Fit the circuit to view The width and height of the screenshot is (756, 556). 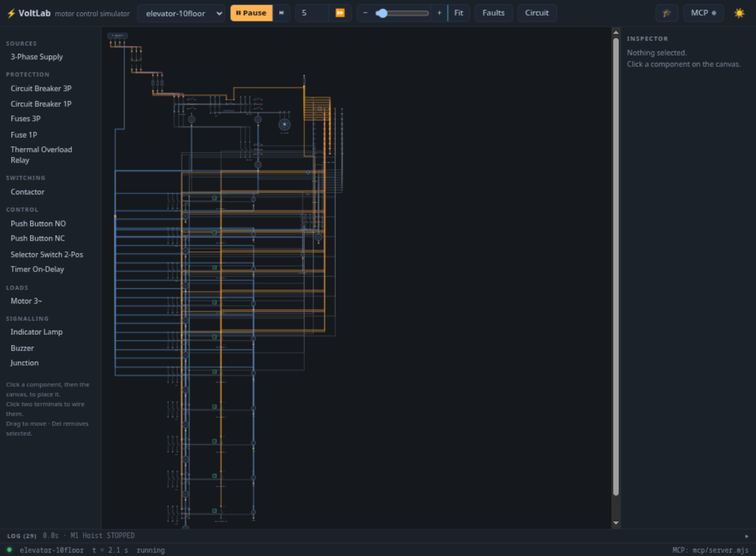[x=459, y=13]
